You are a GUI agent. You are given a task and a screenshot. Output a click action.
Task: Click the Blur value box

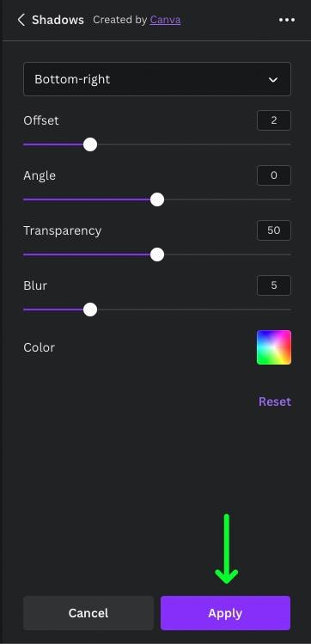click(274, 285)
